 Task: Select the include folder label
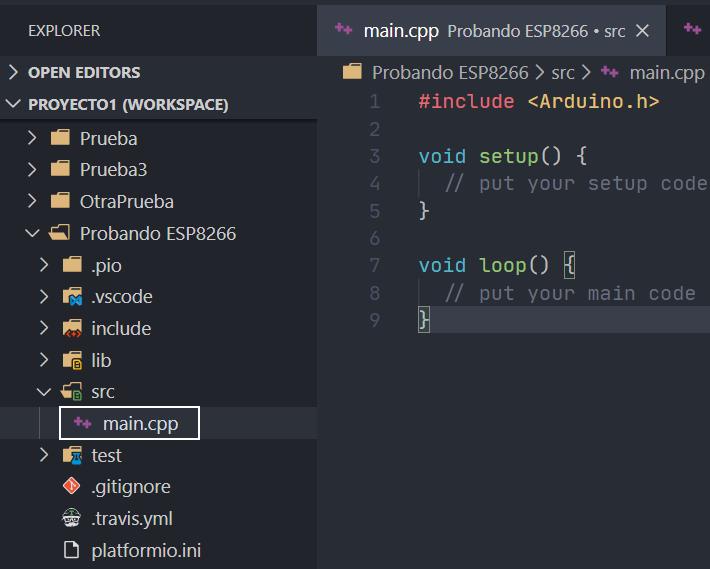pyautogui.click(x=121, y=329)
